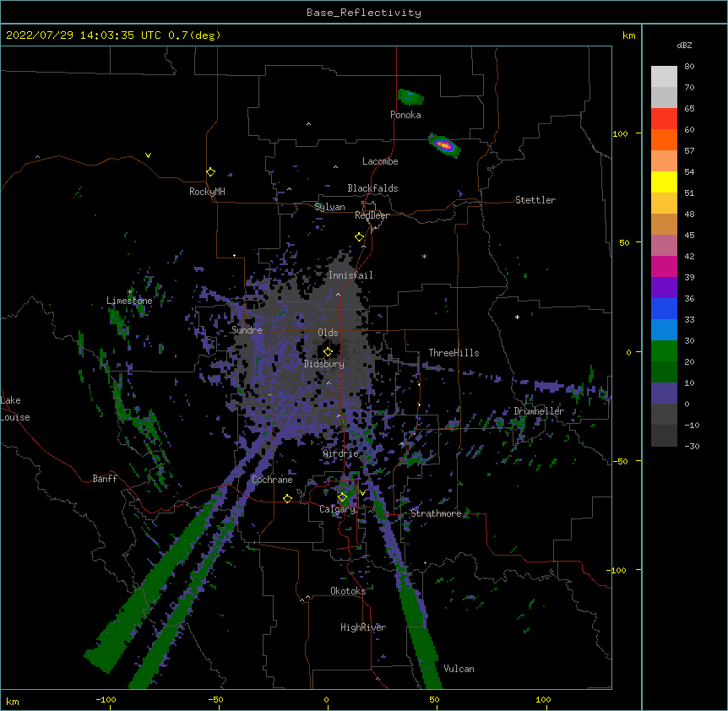Pick the red 65 dBZ legend swatch
This screenshot has width=728, height=711.
[664, 118]
